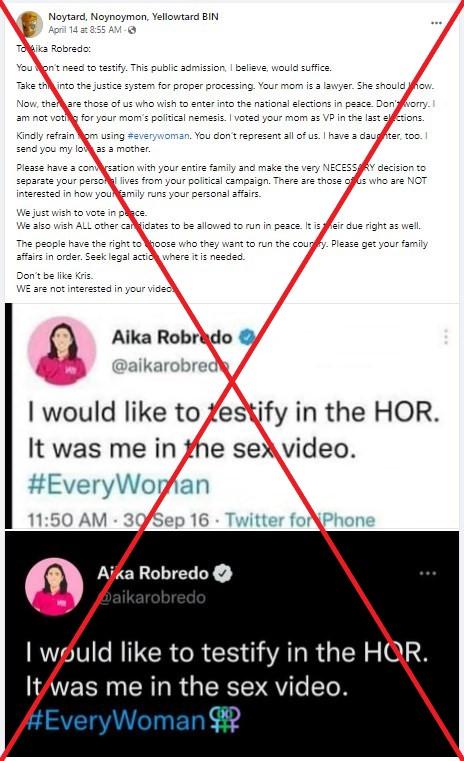The height and width of the screenshot is (761, 464).
Task: Open Noytard, Noynoymon, Yellowtard BIN page name
Action: 133,17
